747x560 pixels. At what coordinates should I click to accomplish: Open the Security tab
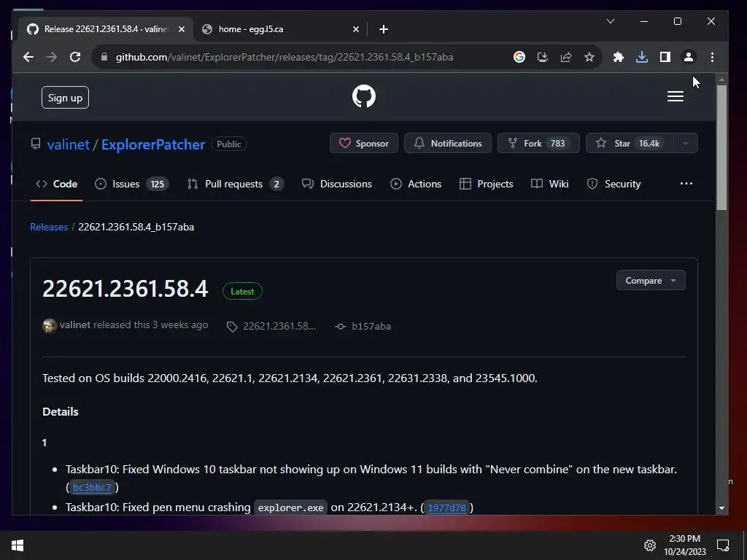614,184
